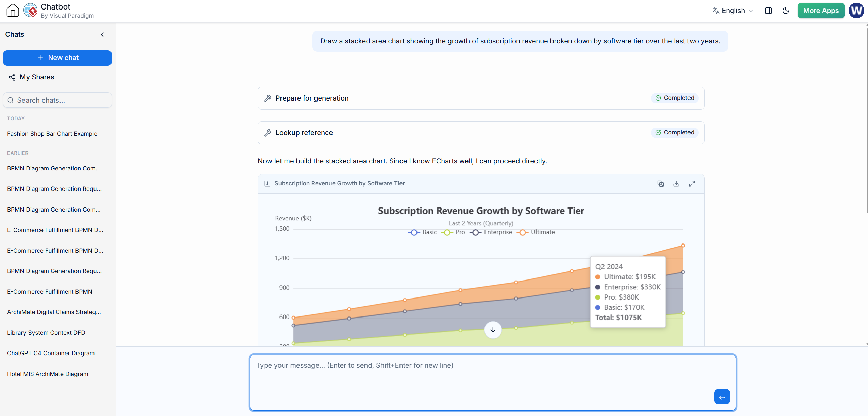Click the Visual Paradigm Chatbot logo

[x=31, y=10]
